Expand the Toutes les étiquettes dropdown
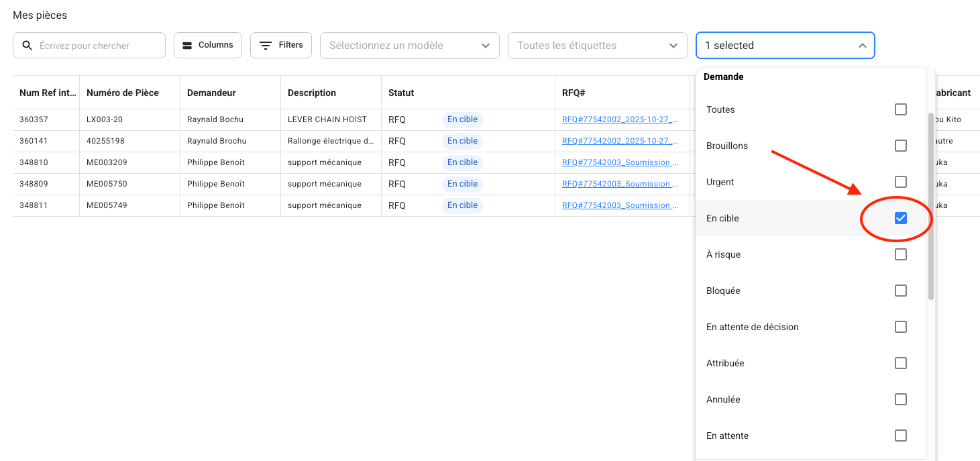The image size is (980, 461). [597, 46]
